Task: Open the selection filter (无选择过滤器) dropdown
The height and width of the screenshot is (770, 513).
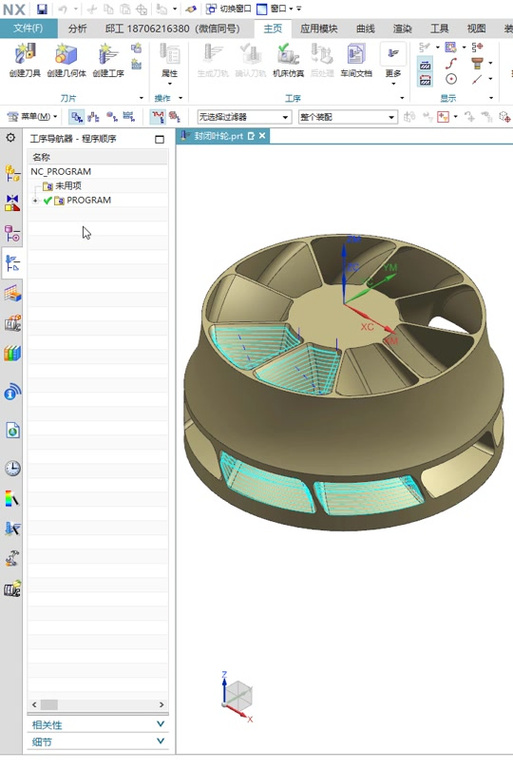Action: (x=244, y=117)
